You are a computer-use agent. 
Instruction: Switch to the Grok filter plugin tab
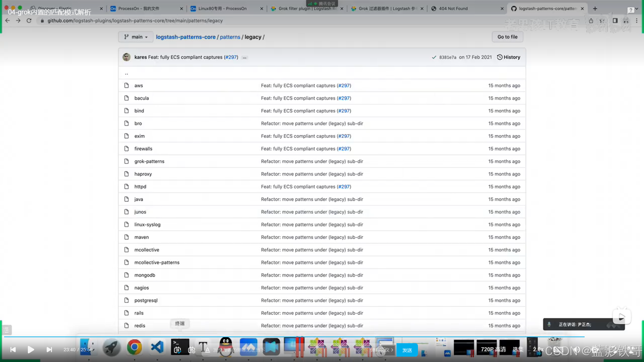pyautogui.click(x=307, y=9)
